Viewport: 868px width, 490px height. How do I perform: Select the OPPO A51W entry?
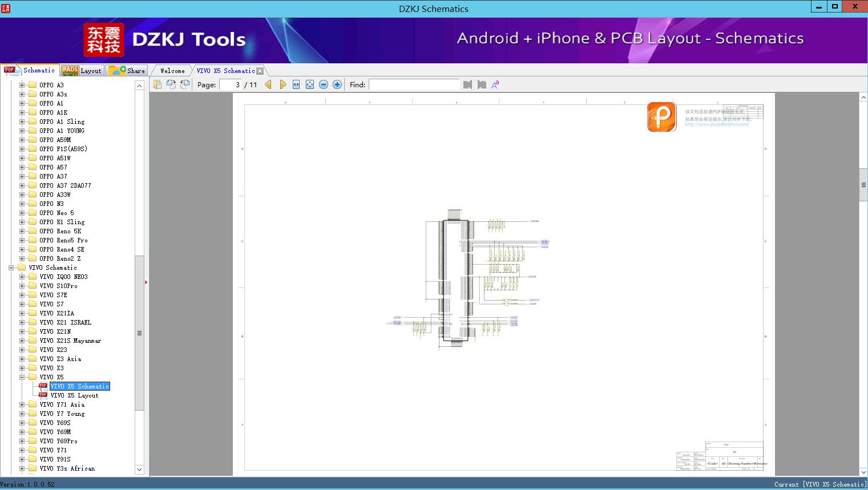point(55,158)
